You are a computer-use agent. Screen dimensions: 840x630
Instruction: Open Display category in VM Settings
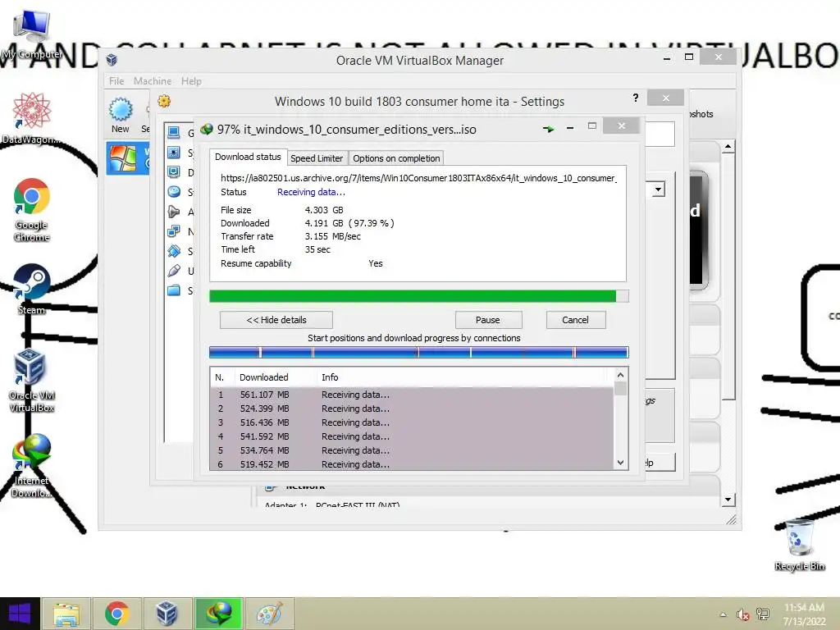[x=180, y=172]
